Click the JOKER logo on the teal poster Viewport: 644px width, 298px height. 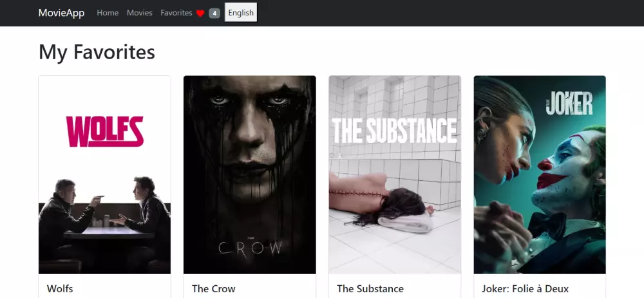tap(569, 104)
